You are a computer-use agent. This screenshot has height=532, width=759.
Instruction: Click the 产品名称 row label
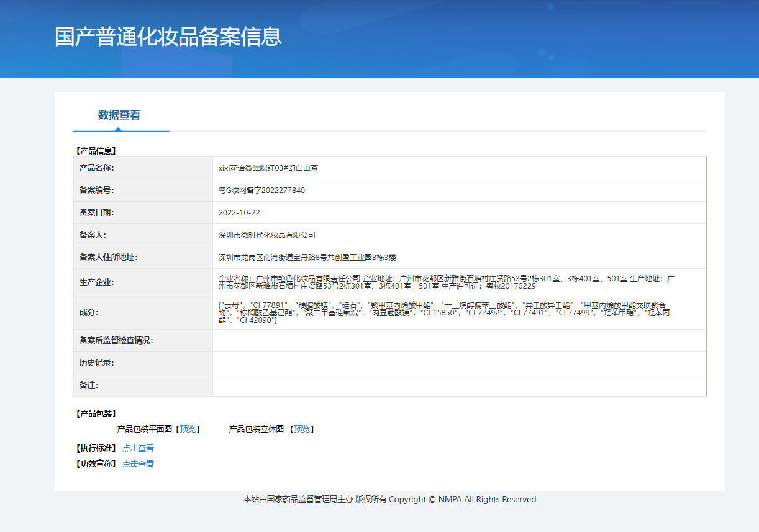97,168
